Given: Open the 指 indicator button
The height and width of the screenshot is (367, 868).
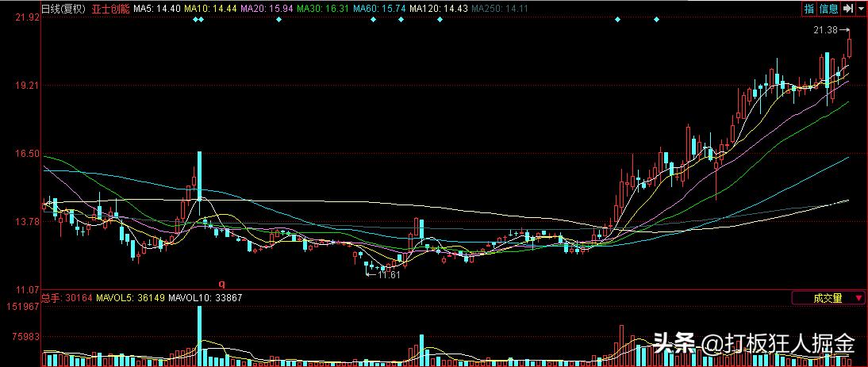Looking at the screenshot, I should (809, 8).
